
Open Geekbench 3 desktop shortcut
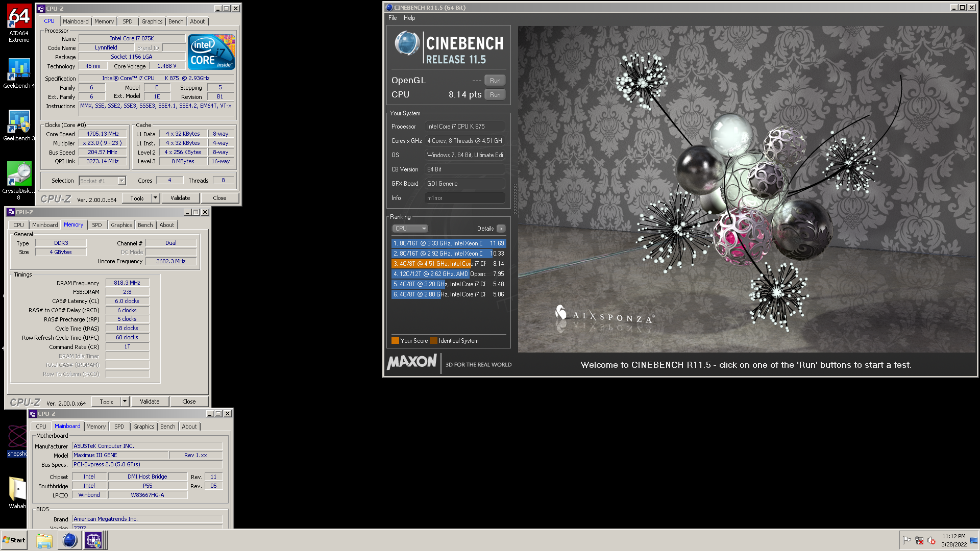click(19, 126)
